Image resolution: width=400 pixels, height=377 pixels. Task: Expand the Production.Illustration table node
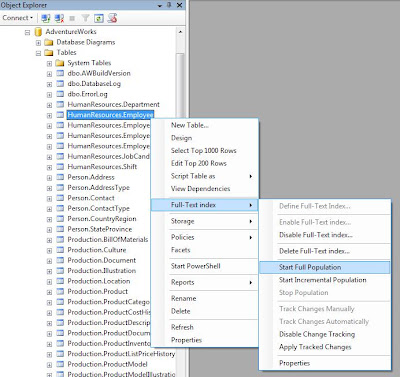point(49,271)
